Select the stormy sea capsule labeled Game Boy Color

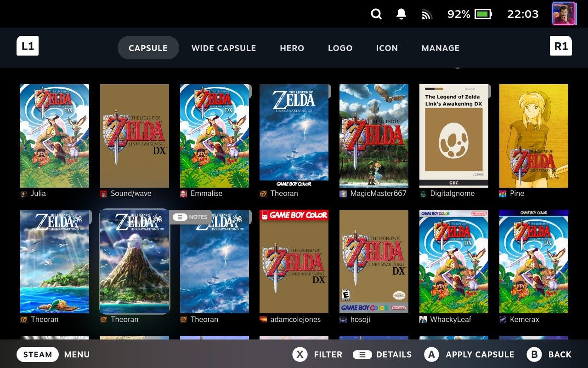pos(294,136)
